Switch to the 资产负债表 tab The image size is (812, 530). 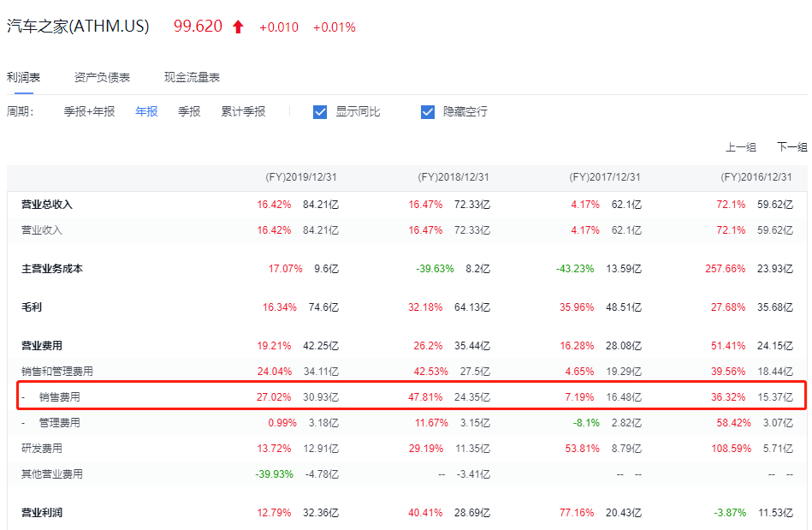click(102, 77)
